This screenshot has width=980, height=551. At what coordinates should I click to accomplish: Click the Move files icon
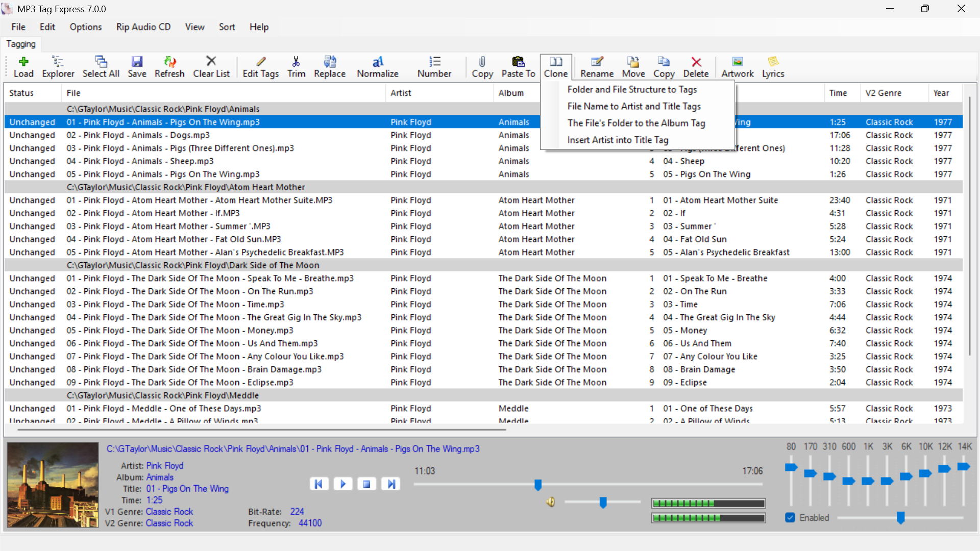(633, 67)
